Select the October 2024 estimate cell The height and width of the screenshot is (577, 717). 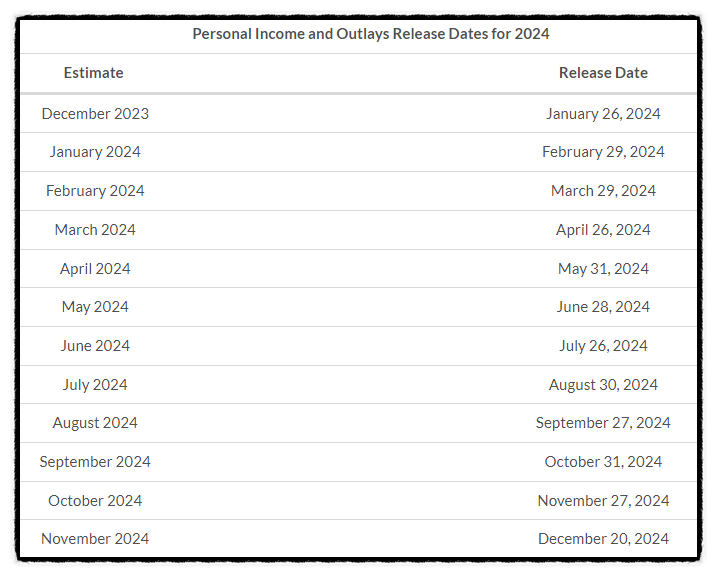[95, 501]
